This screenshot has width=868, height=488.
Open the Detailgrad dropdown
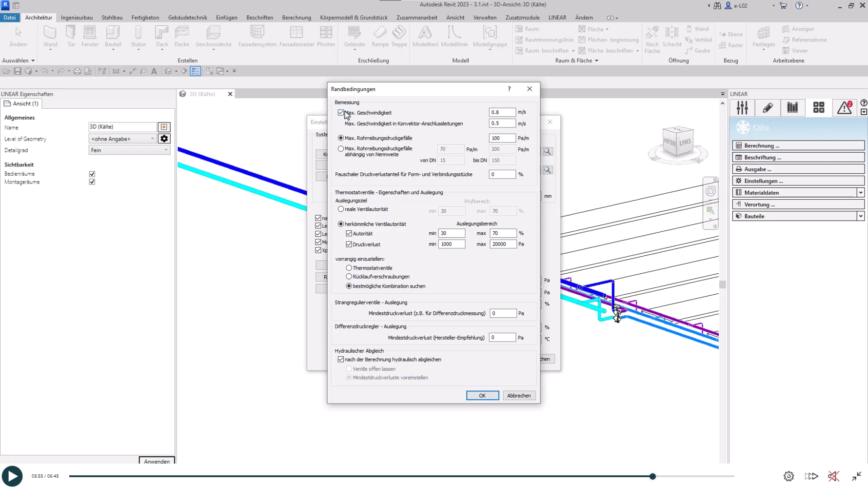tap(129, 150)
